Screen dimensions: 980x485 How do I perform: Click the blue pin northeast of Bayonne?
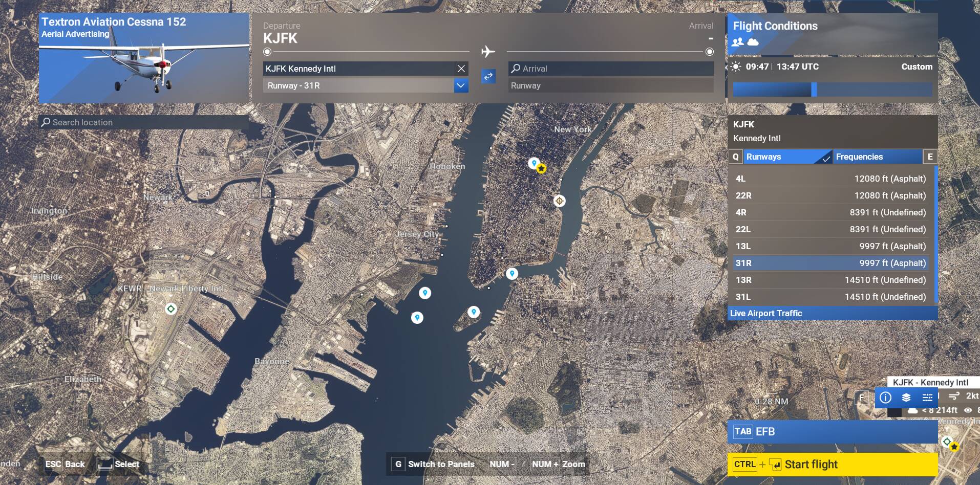417,318
